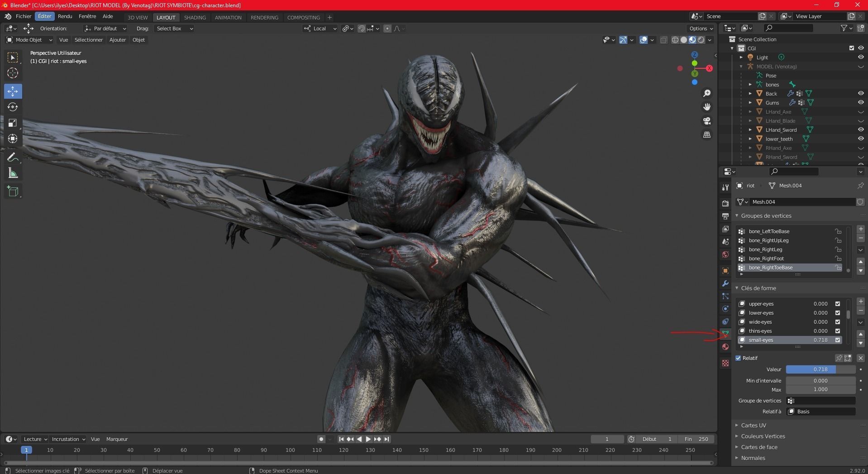Open the Lecture playback dropdown
868x474 pixels.
[x=35, y=439]
